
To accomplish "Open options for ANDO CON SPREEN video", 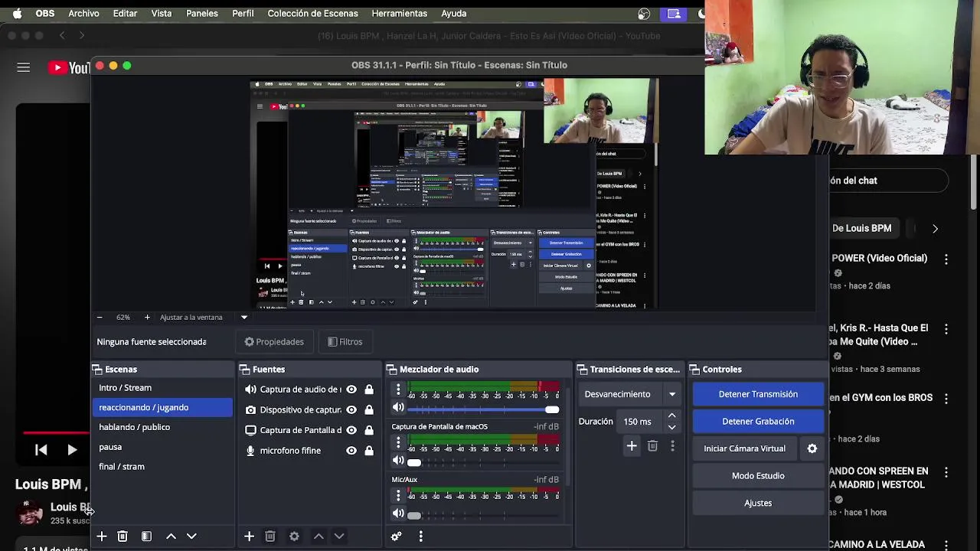I will tap(946, 472).
